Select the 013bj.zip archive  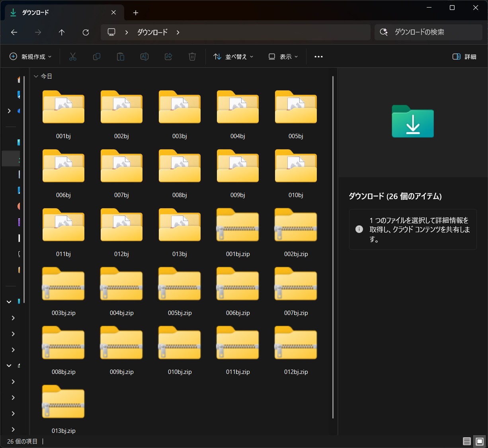tap(63, 409)
